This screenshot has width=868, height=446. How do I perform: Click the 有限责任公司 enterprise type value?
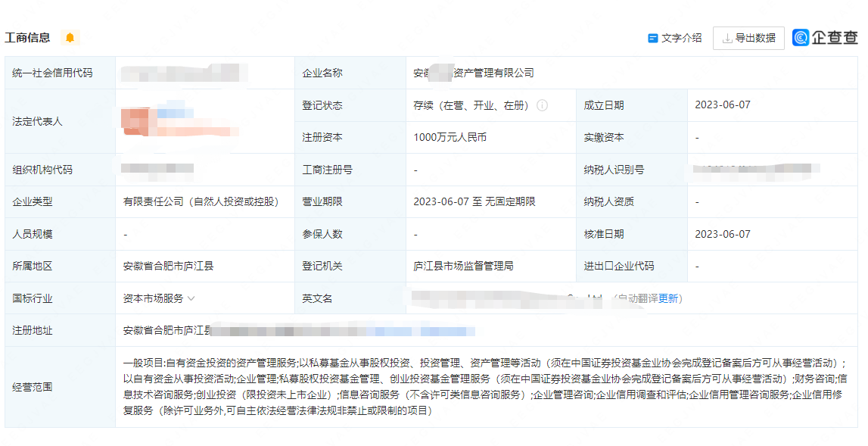tap(201, 202)
